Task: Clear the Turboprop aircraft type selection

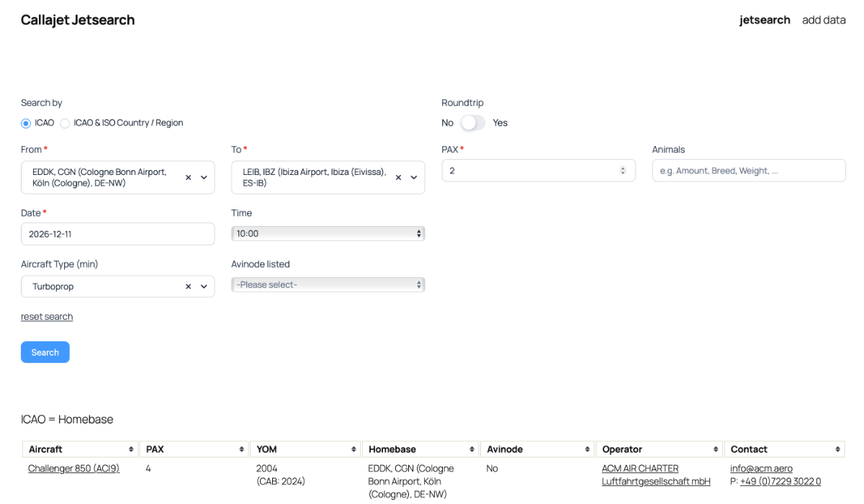Action: tap(188, 287)
